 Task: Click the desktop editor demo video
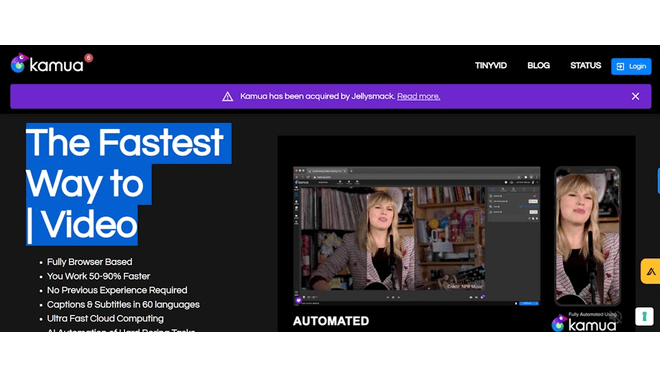point(416,236)
